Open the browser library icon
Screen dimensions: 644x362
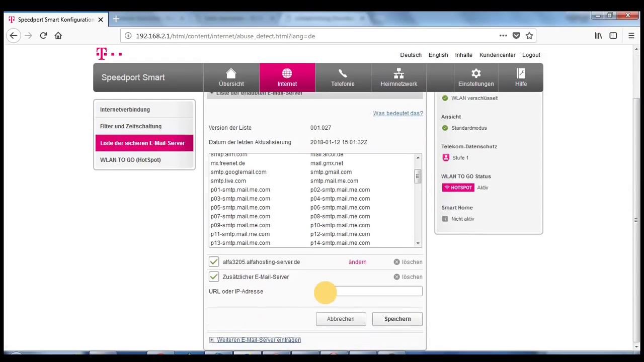pyautogui.click(x=598, y=36)
